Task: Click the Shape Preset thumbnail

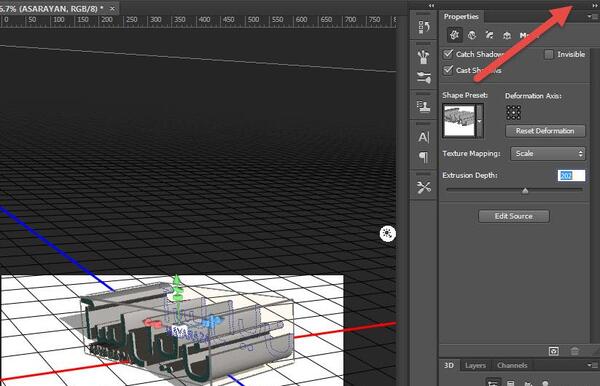Action: coord(459,121)
